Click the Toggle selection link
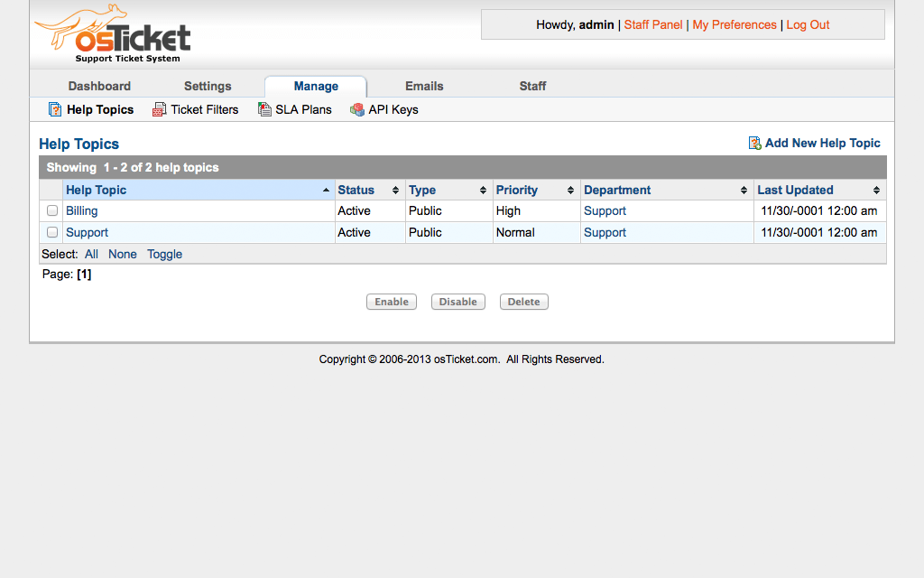Viewport: 924px width, 578px height. point(164,254)
